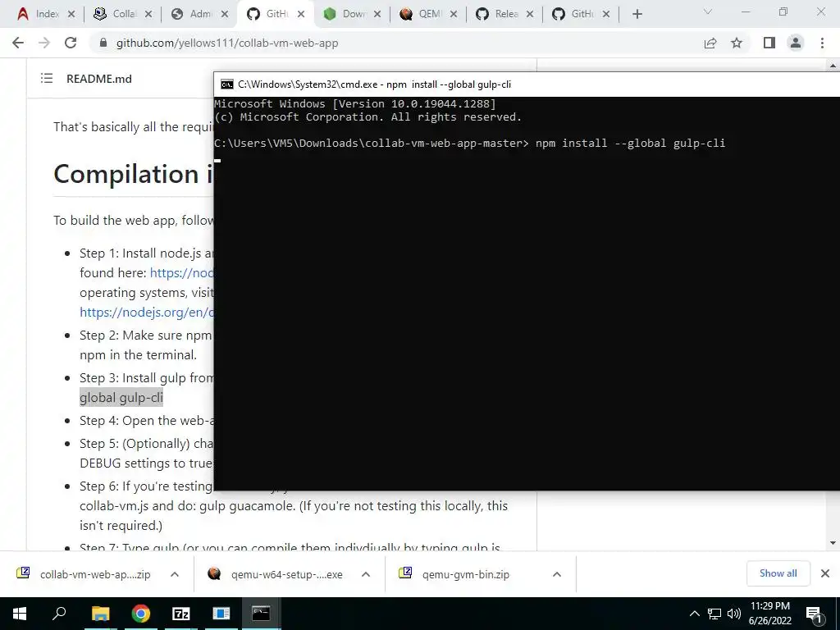Open blue window app in taskbar
This screenshot has width=840, height=630.
(221, 614)
